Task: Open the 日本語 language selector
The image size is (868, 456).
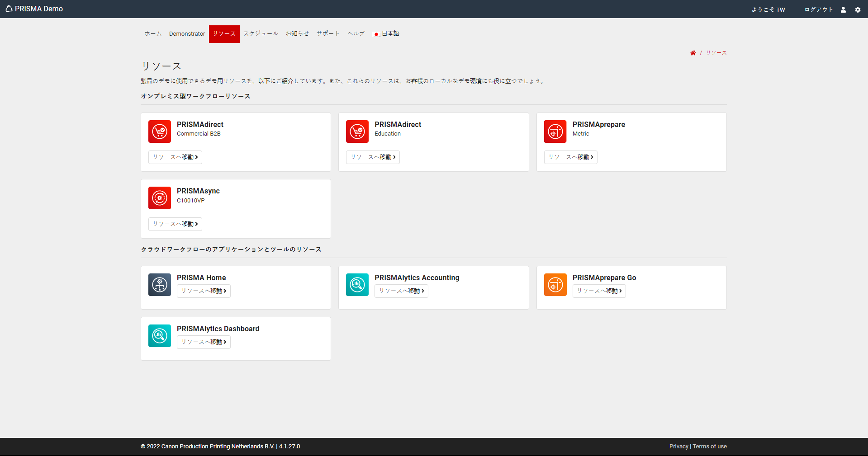Action: tap(386, 34)
